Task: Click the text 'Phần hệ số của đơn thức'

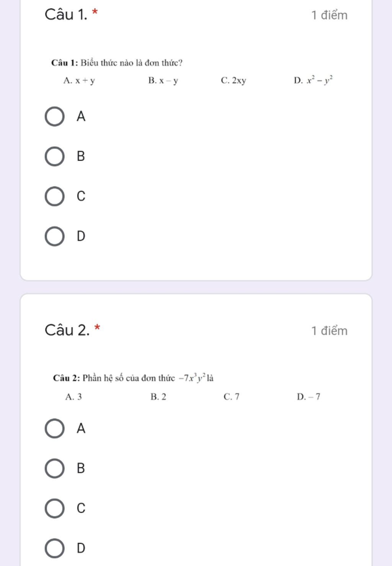Action: pos(129,378)
